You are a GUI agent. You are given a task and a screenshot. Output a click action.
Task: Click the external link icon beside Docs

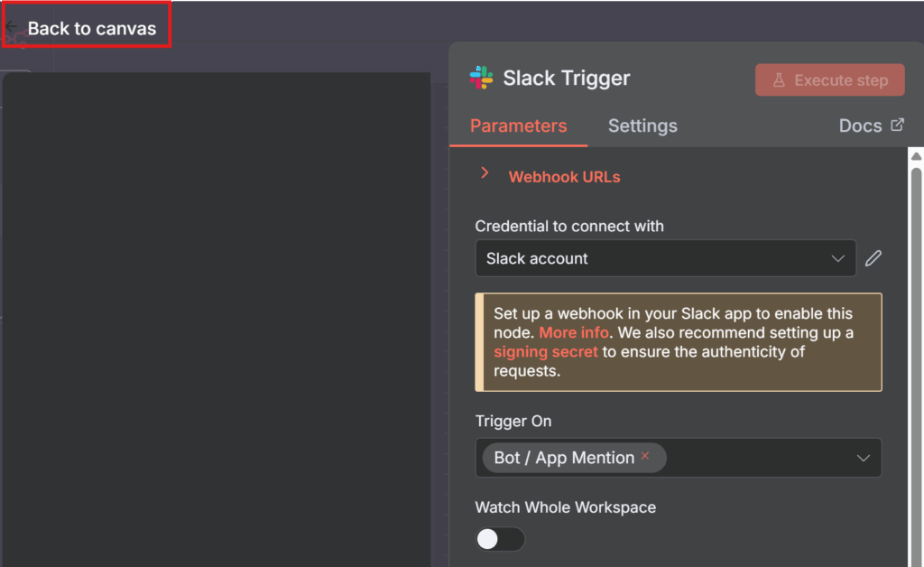pos(897,125)
